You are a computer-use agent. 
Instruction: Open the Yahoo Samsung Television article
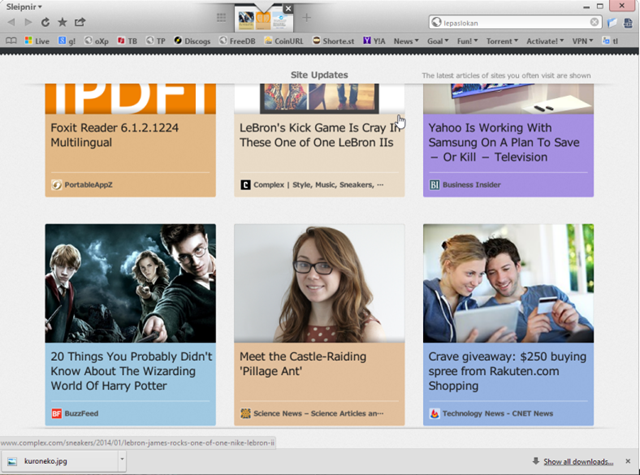(x=504, y=142)
